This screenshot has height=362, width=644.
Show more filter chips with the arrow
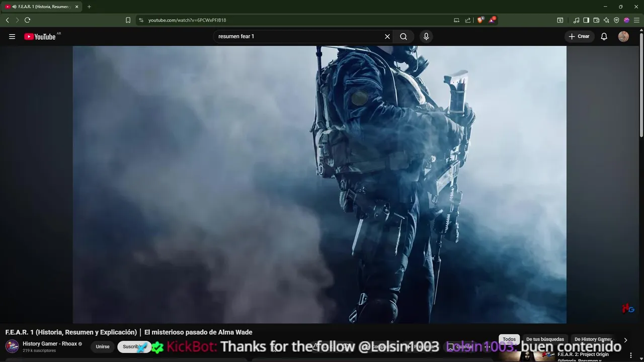625,340
